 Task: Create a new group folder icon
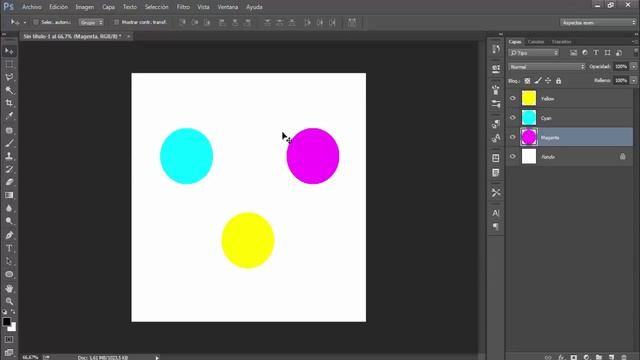(x=599, y=357)
